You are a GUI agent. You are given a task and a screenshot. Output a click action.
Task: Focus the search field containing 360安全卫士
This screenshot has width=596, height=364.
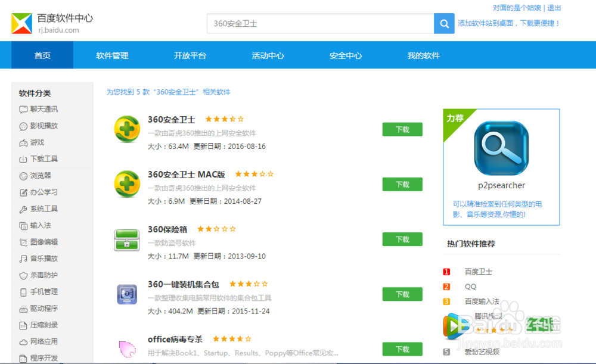click(321, 24)
